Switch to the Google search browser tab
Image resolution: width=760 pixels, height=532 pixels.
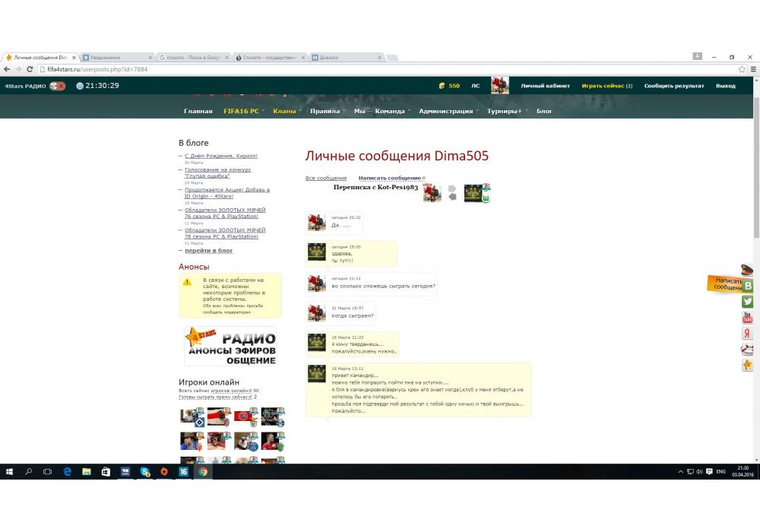(x=194, y=57)
